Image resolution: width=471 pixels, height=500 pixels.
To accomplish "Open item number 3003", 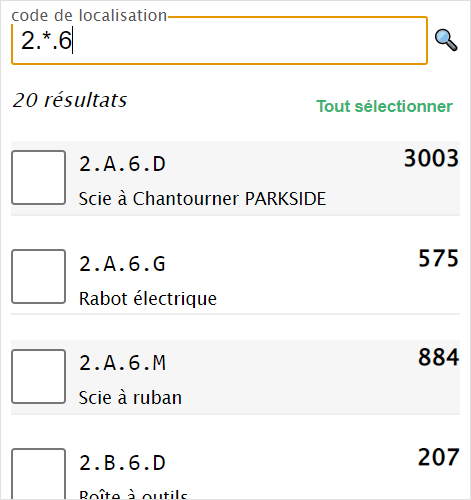I will (431, 158).
